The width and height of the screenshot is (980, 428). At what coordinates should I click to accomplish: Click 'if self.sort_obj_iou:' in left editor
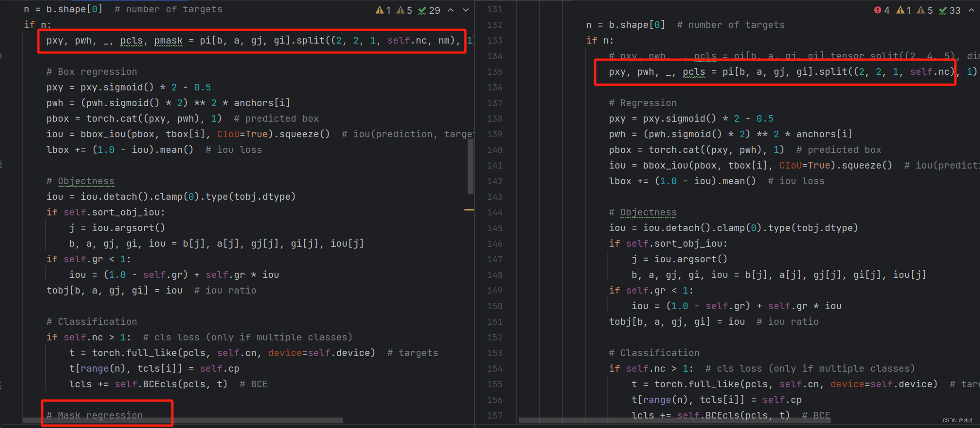click(106, 212)
